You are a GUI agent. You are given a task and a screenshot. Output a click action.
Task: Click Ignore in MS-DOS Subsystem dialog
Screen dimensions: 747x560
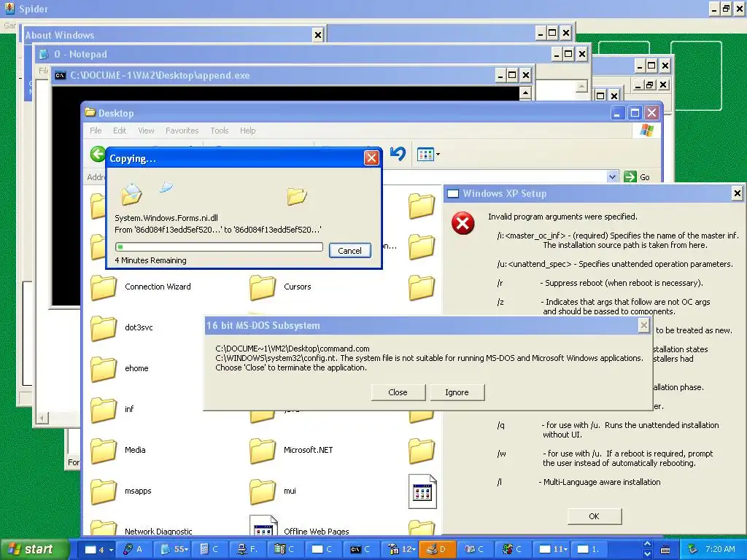pyautogui.click(x=457, y=392)
